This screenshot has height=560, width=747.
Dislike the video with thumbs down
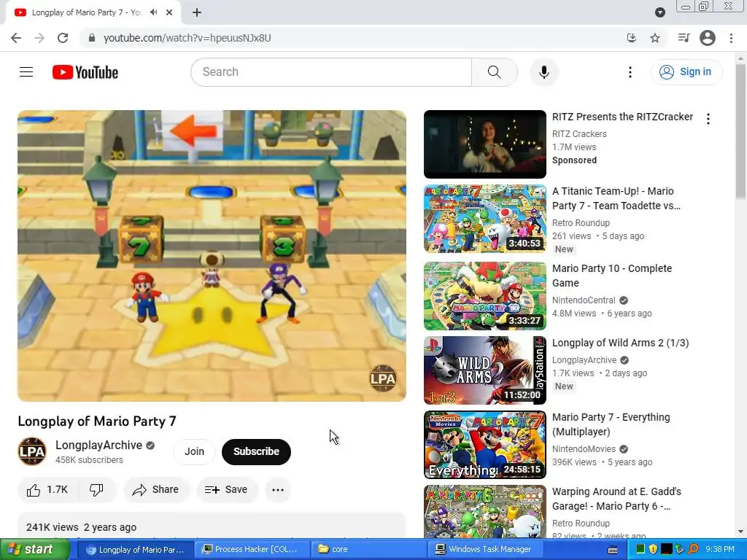pyautogui.click(x=97, y=489)
